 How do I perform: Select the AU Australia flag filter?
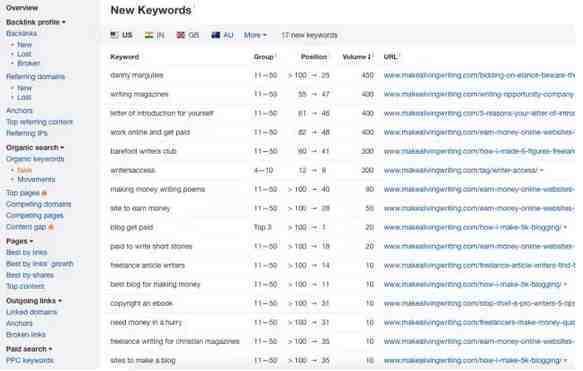pyautogui.click(x=222, y=35)
